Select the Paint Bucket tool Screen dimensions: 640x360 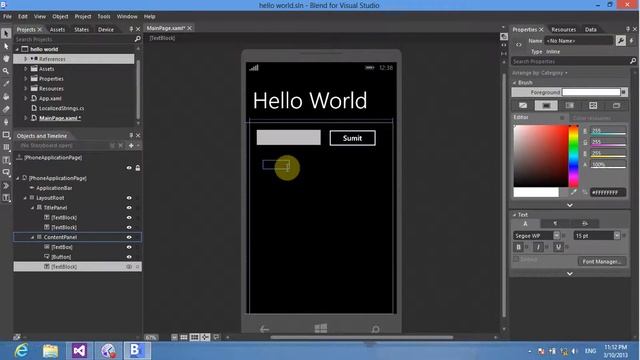point(6,96)
